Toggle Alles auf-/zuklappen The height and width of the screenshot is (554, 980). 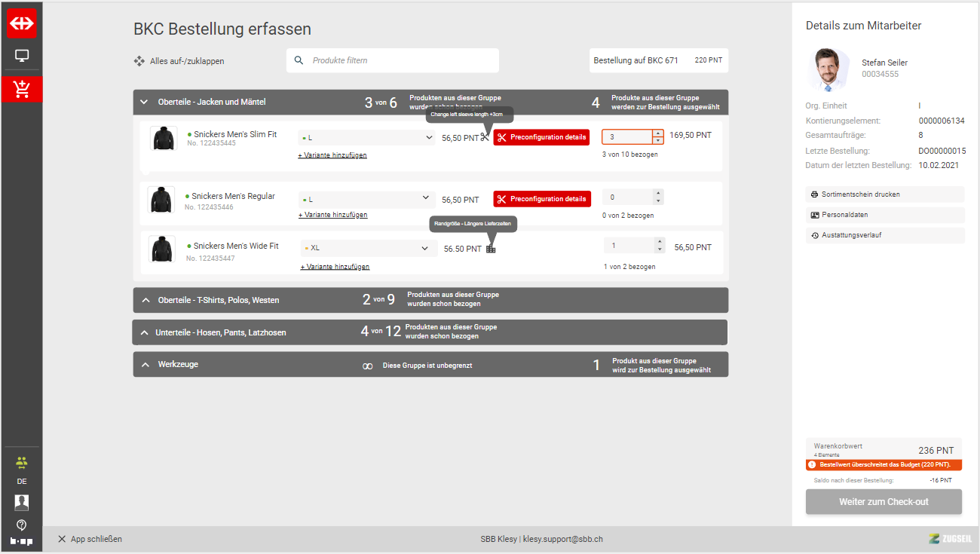point(179,61)
